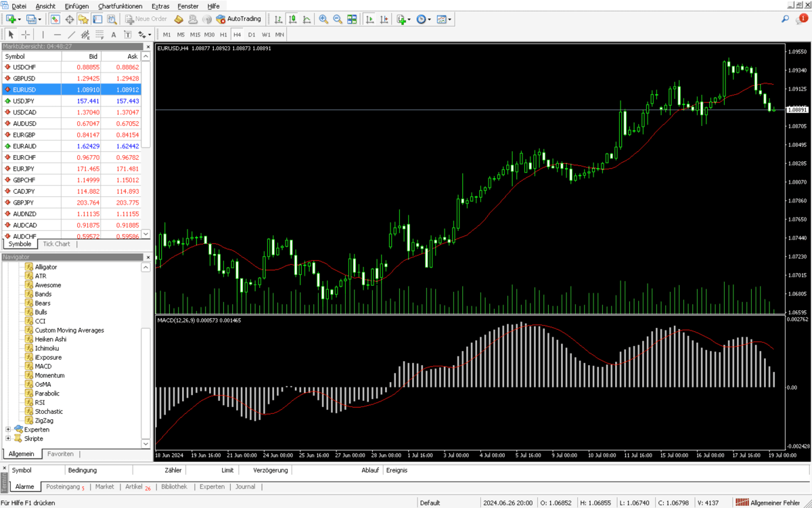Image resolution: width=812 pixels, height=508 pixels.
Task: Toggle the Market Watch window icon
Action: [55, 20]
